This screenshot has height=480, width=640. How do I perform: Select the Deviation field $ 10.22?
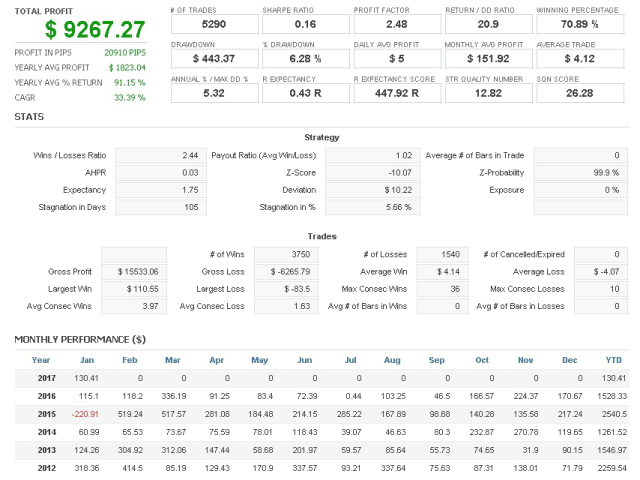(373, 190)
